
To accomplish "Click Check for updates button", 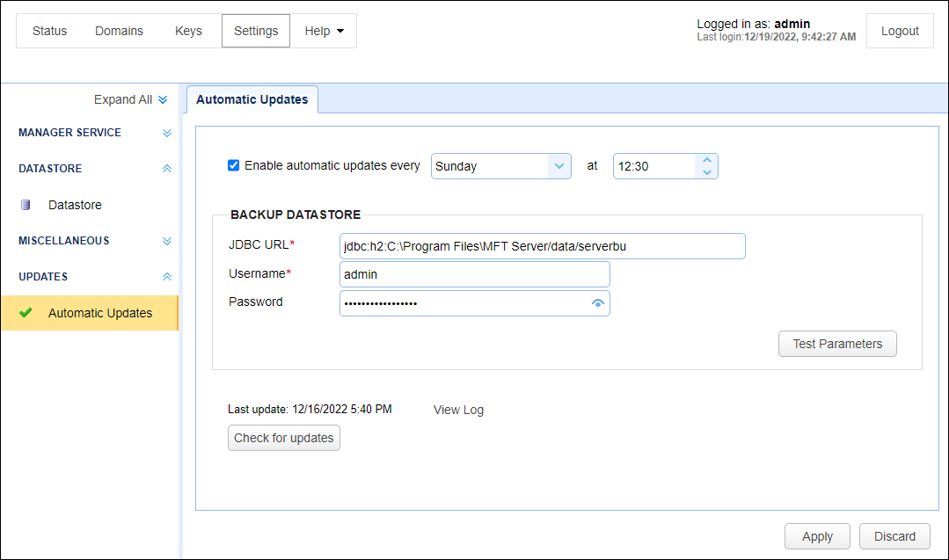I will click(284, 438).
